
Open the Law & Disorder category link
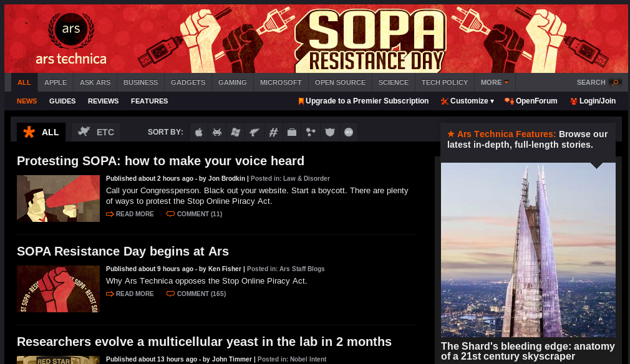[x=306, y=179]
